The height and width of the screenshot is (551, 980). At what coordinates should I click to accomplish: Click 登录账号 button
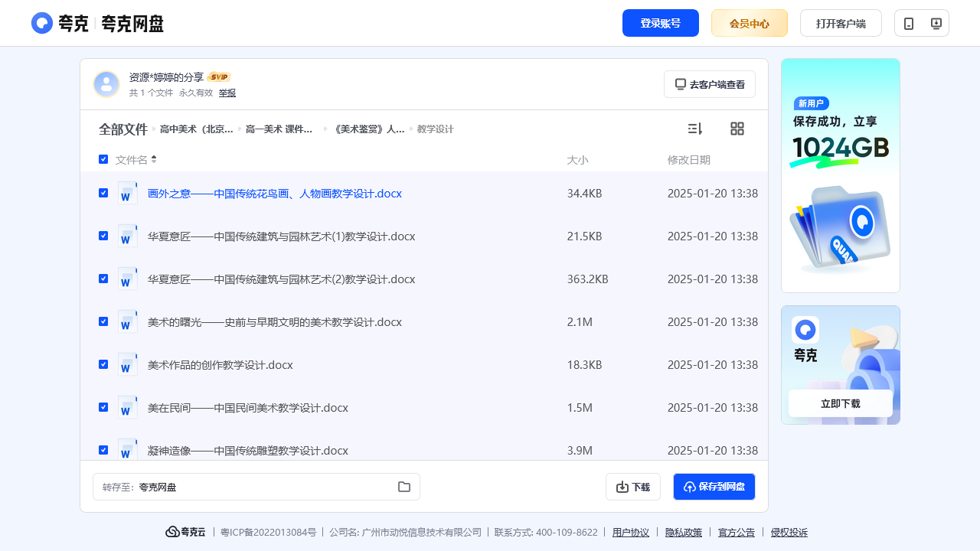(x=661, y=23)
